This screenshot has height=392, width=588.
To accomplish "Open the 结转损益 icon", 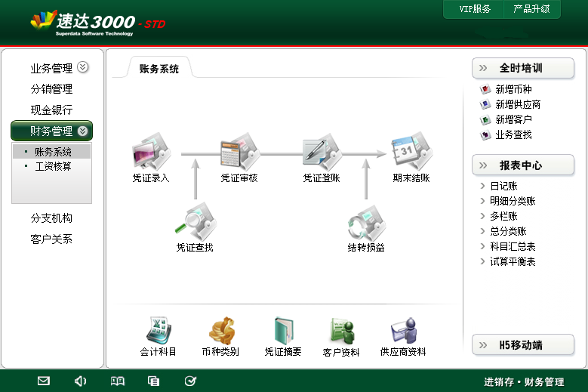I will click(367, 223).
